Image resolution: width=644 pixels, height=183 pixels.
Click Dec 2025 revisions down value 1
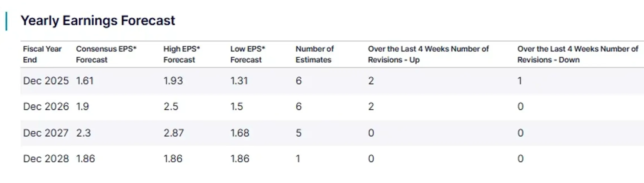520,81
